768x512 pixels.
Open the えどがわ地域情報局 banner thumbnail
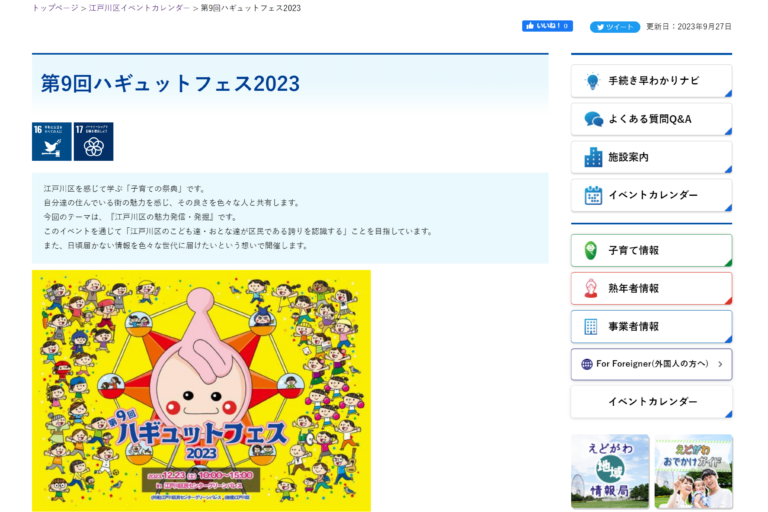point(610,471)
